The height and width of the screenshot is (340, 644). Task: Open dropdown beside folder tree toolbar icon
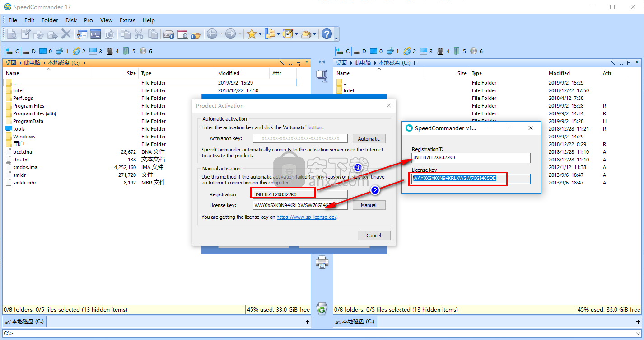click(278, 34)
